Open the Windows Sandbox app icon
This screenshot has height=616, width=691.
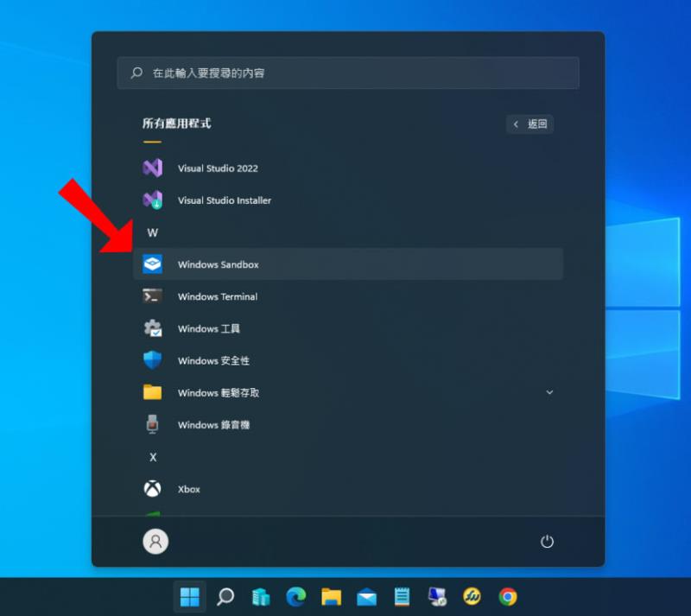(153, 264)
